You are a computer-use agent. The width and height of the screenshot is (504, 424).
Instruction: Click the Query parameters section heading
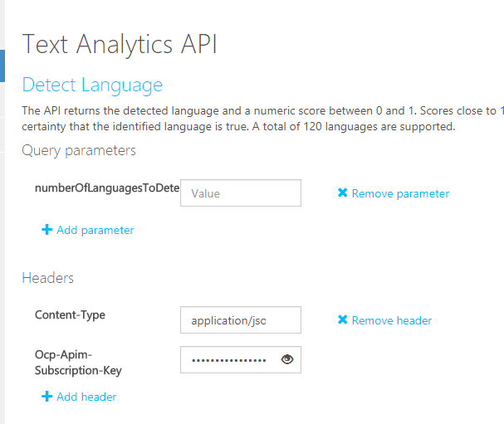(x=79, y=150)
